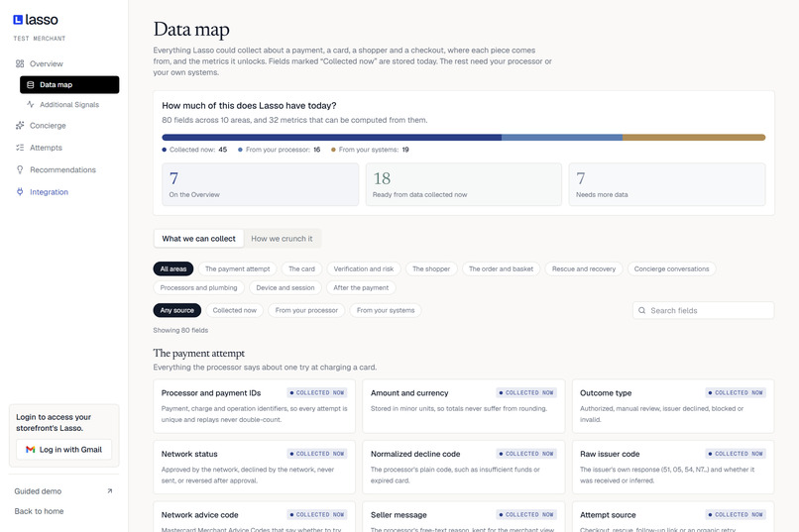
Task: Filter by Verification and risk area
Action: tap(364, 268)
